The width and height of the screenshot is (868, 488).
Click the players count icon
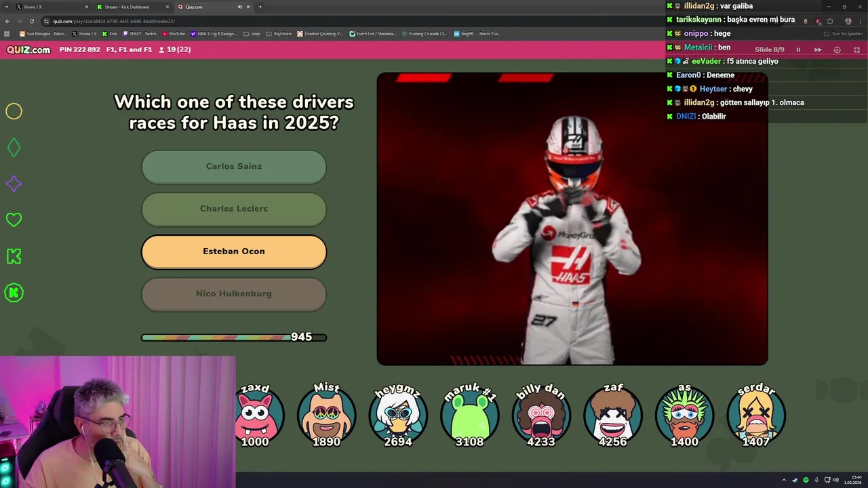tap(161, 49)
